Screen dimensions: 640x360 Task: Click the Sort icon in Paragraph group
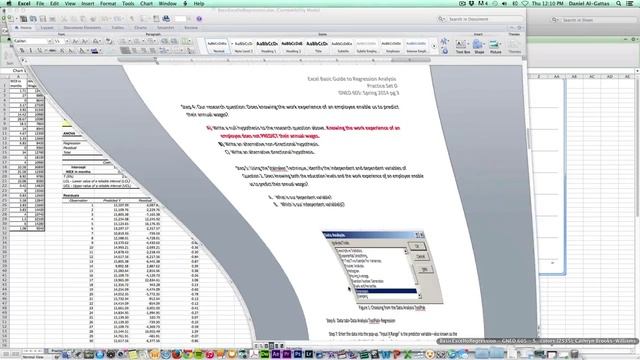[x=190, y=51]
